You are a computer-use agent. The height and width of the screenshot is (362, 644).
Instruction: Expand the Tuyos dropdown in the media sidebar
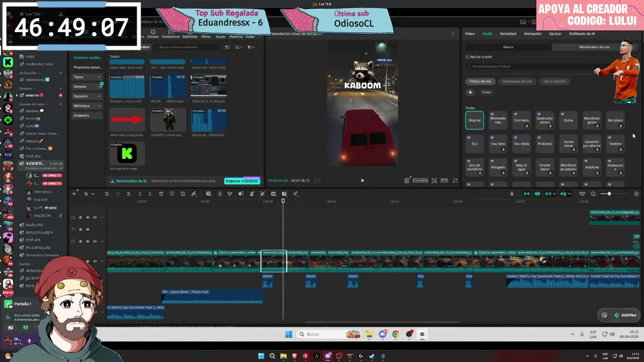[87, 77]
